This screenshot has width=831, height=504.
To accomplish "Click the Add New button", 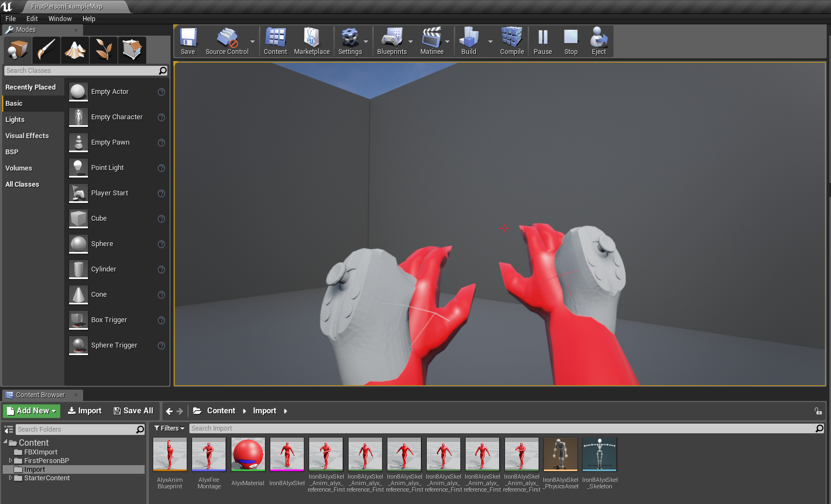I will tap(31, 411).
